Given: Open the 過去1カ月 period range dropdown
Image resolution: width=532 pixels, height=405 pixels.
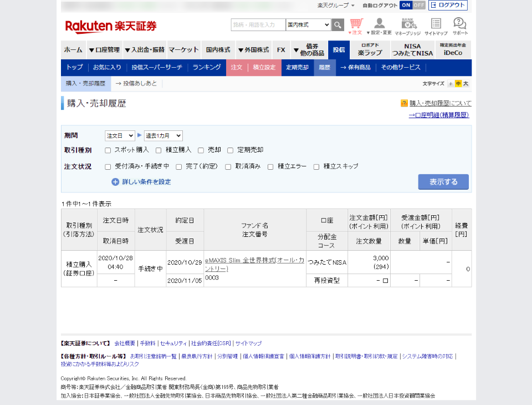Looking at the screenshot, I should 163,135.
